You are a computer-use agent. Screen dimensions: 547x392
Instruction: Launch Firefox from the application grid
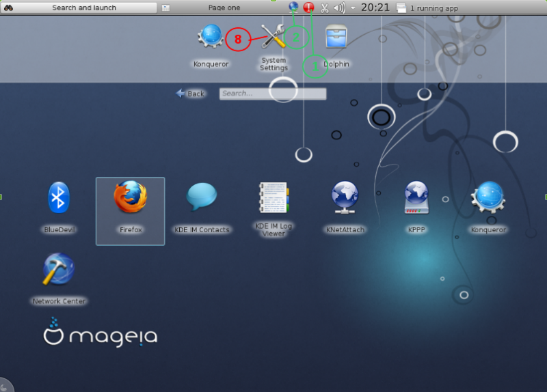click(x=130, y=211)
